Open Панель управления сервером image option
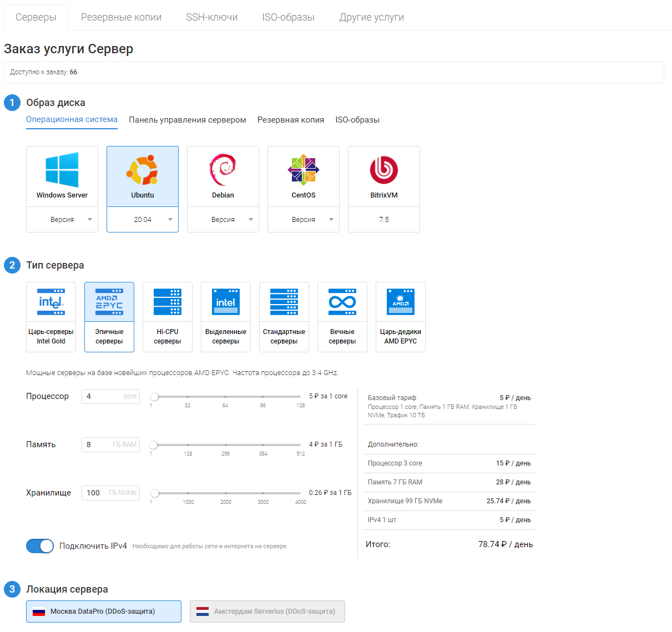This screenshot has height=632, width=672. point(188,120)
